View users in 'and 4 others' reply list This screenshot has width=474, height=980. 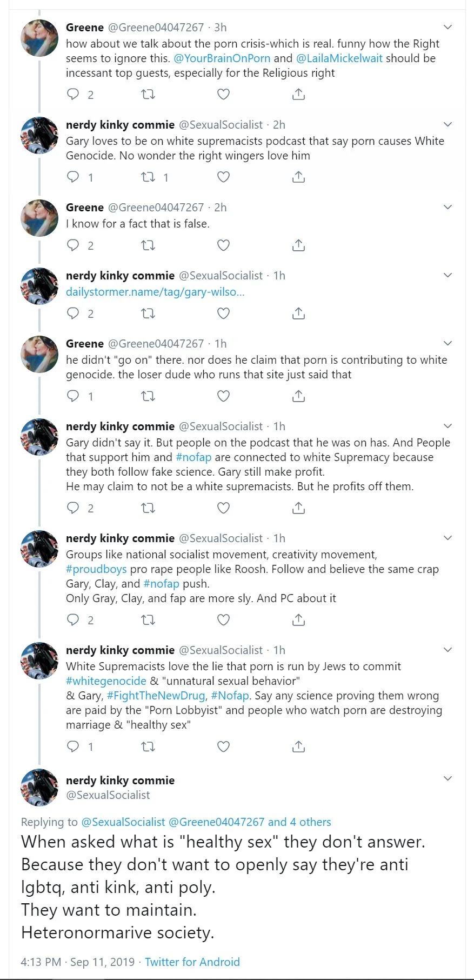(302, 822)
